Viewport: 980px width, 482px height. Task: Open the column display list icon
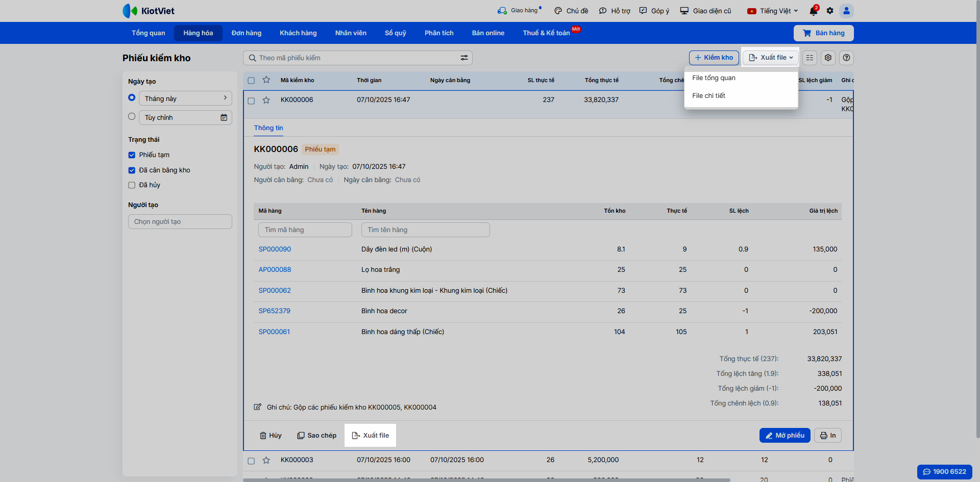810,58
